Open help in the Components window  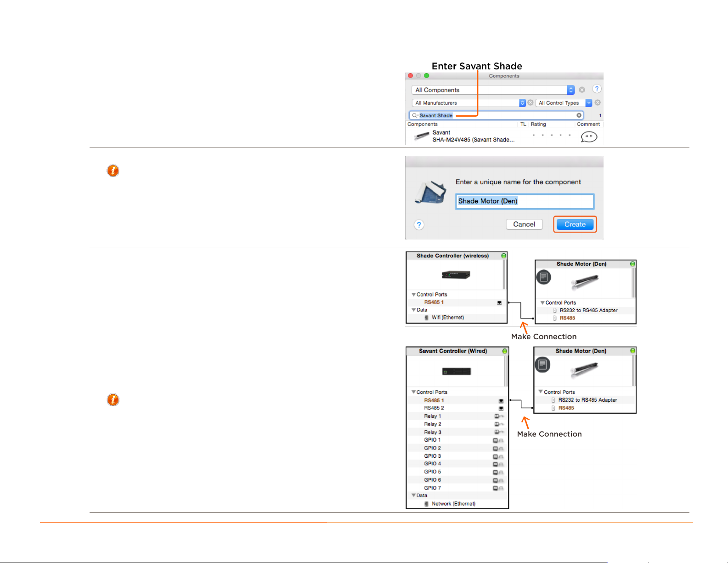point(597,89)
